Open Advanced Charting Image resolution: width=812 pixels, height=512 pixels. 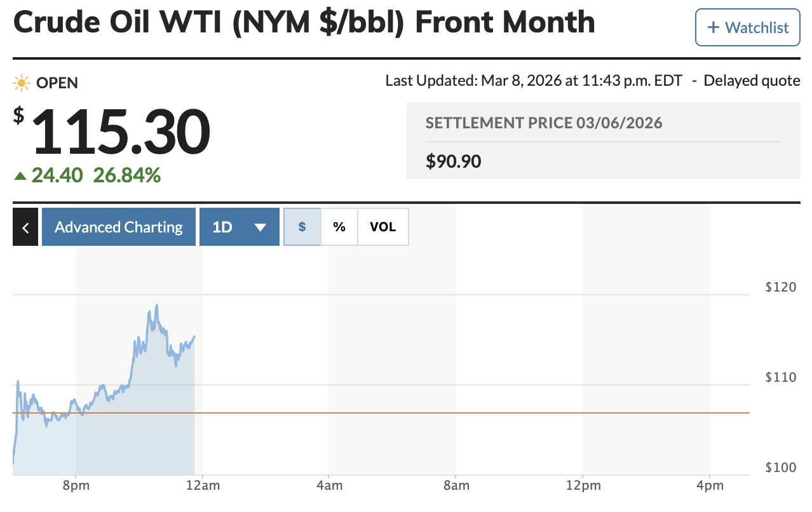[x=118, y=227]
